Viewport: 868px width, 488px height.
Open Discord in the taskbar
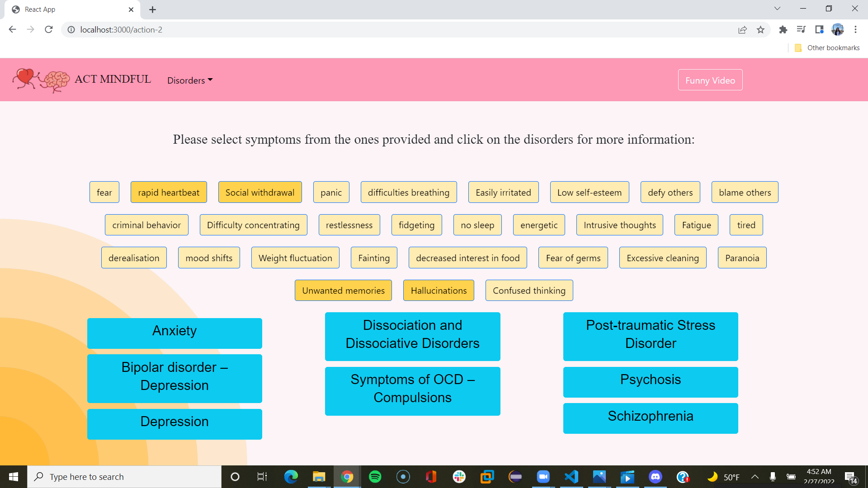tap(655, 477)
